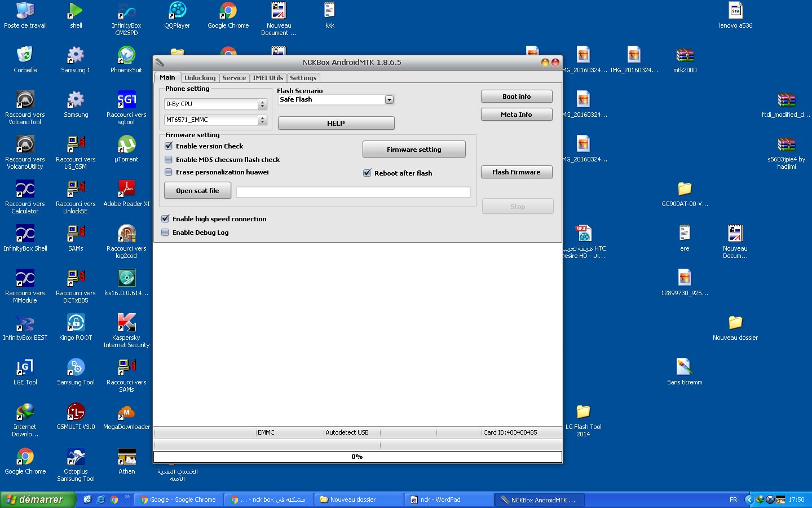This screenshot has height=508, width=812.
Task: Open the IMEI Utils tab
Action: point(268,78)
